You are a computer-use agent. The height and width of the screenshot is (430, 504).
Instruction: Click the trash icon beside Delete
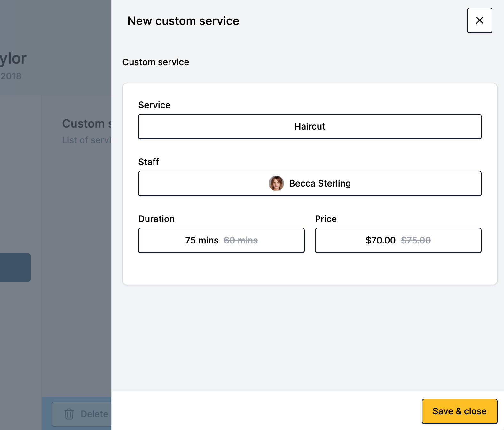coord(69,414)
